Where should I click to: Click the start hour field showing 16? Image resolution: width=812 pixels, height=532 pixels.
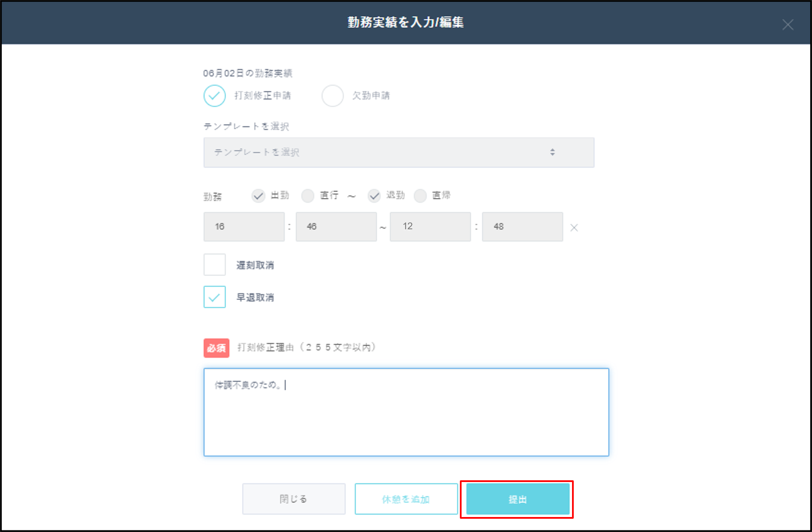[244, 227]
